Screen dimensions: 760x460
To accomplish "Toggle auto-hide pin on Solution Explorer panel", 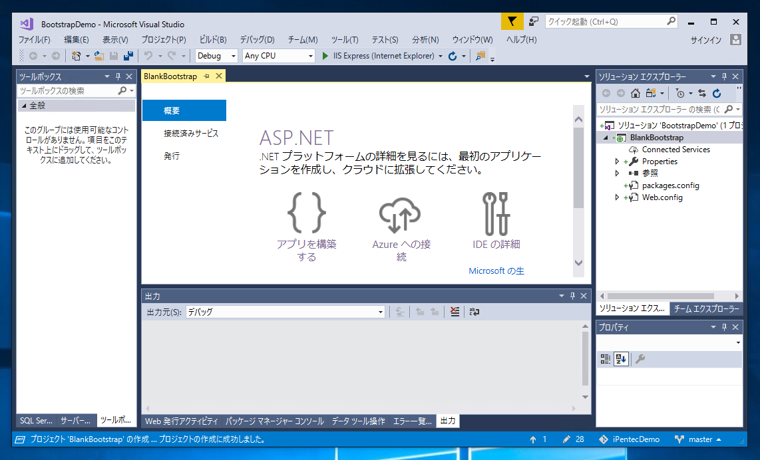I will click(x=724, y=77).
